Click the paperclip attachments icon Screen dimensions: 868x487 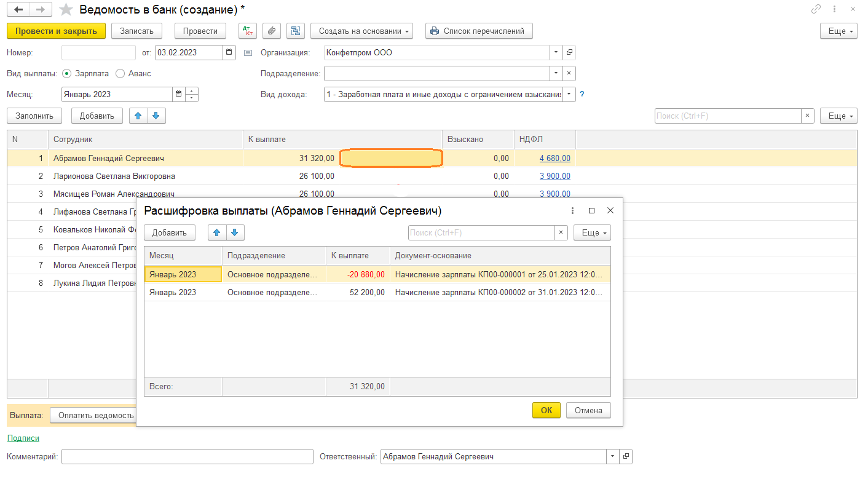click(x=272, y=31)
